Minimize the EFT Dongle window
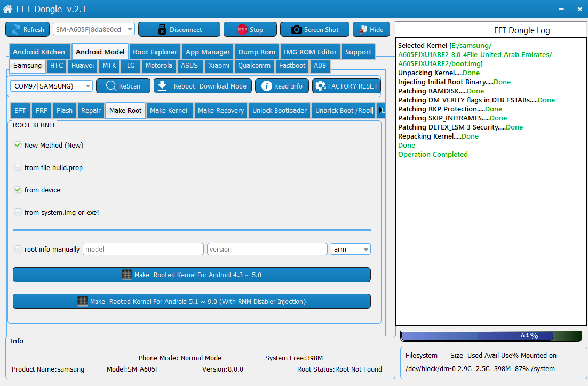 [561, 9]
